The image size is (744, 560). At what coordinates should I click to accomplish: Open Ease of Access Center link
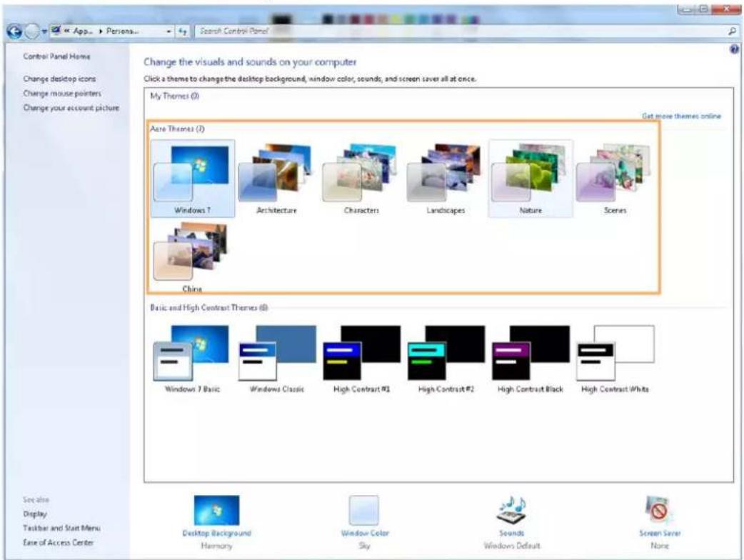pyautogui.click(x=58, y=542)
